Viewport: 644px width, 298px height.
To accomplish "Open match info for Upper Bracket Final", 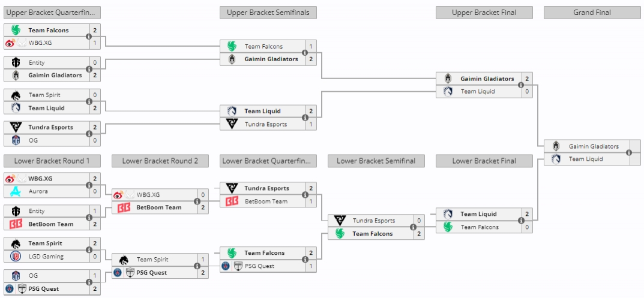I will pyautogui.click(x=521, y=85).
